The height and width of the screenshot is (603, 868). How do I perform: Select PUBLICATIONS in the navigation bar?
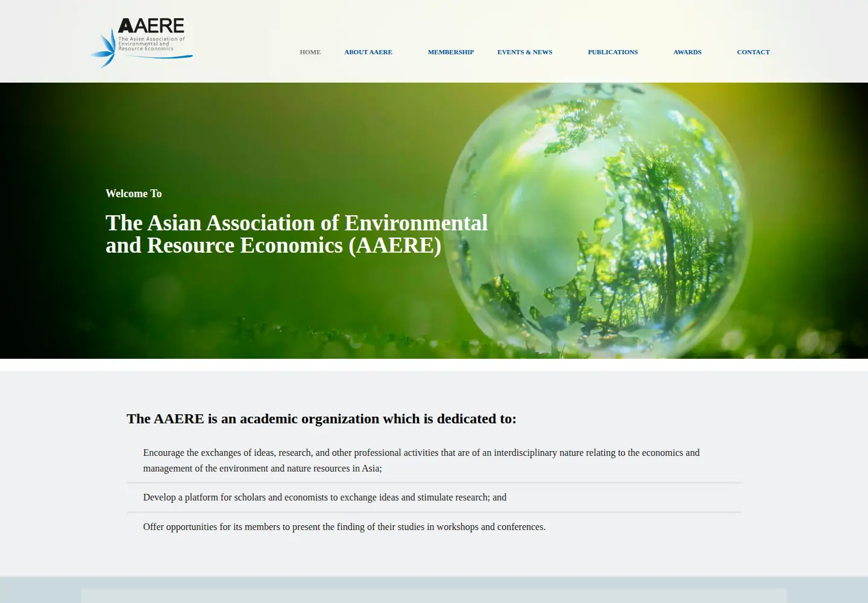[x=612, y=52]
